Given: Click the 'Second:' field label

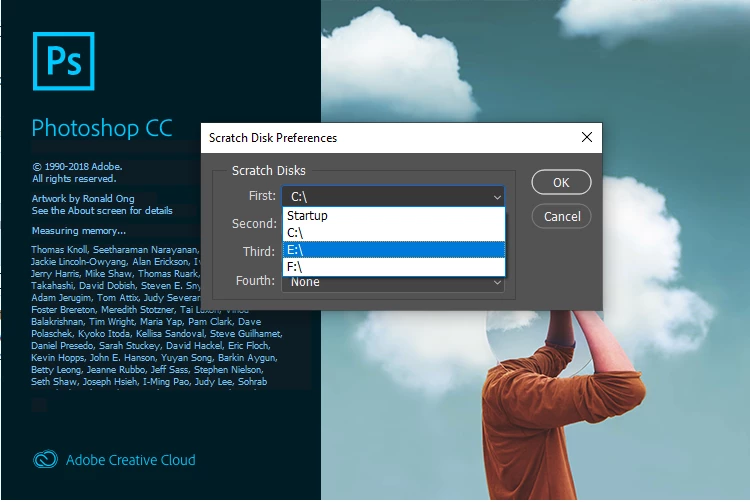Looking at the screenshot, I should tap(254, 223).
